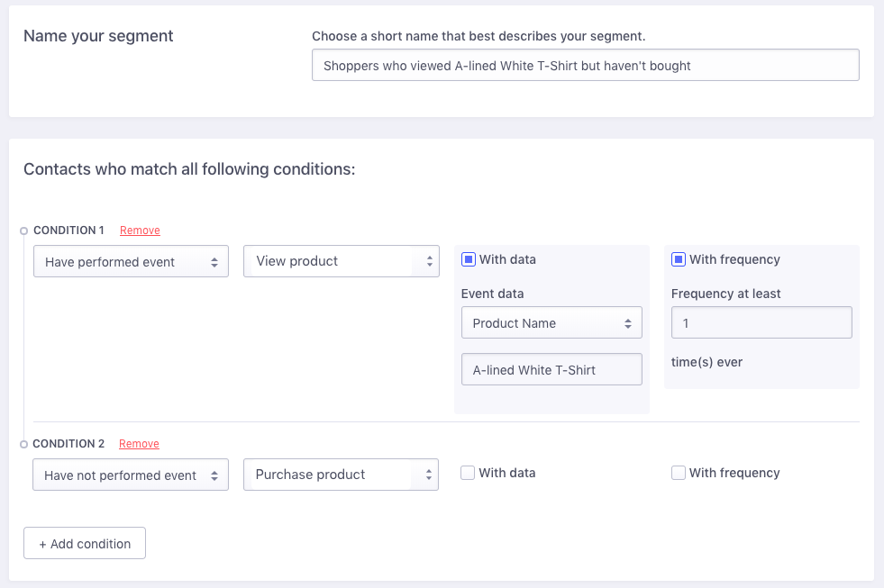884x588 pixels.
Task: Click the Condition 1 timeline bullet
Action: pyautogui.click(x=23, y=231)
